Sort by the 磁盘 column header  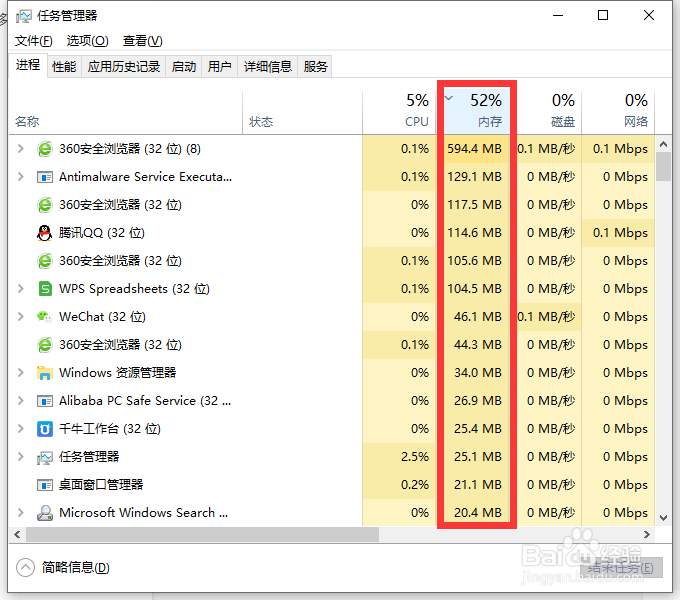coord(549,112)
